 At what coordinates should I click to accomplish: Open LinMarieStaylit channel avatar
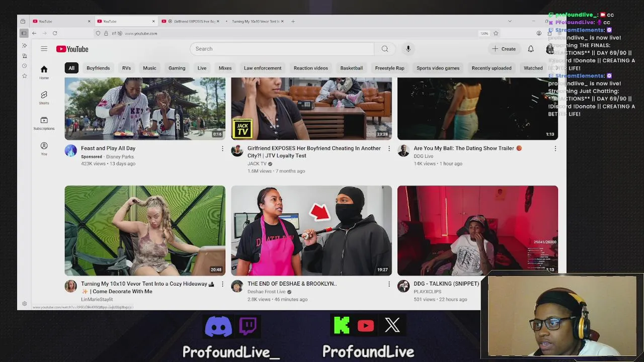point(70,286)
